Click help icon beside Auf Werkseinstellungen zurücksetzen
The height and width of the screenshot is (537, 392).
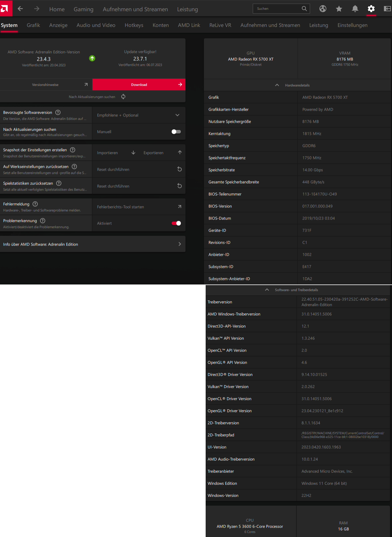point(74,166)
